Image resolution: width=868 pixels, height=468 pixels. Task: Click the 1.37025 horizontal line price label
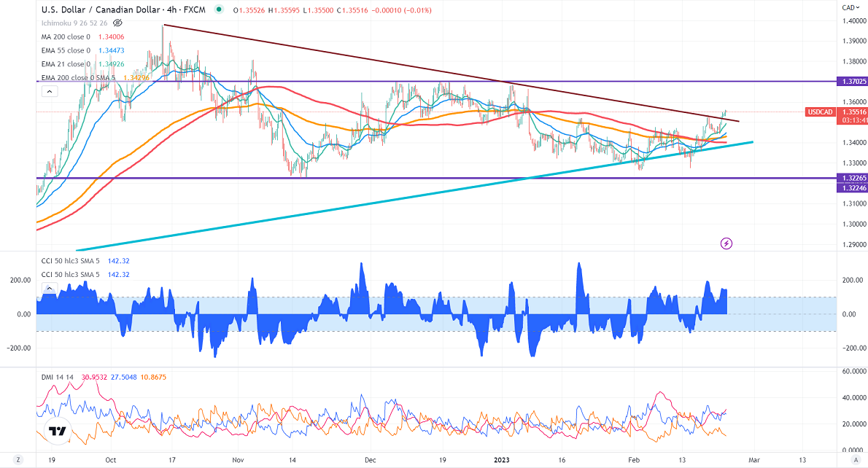point(851,82)
